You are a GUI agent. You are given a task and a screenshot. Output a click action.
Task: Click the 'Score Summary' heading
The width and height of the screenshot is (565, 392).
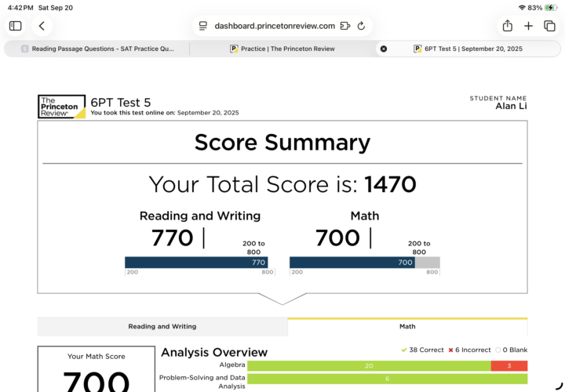pyautogui.click(x=282, y=142)
